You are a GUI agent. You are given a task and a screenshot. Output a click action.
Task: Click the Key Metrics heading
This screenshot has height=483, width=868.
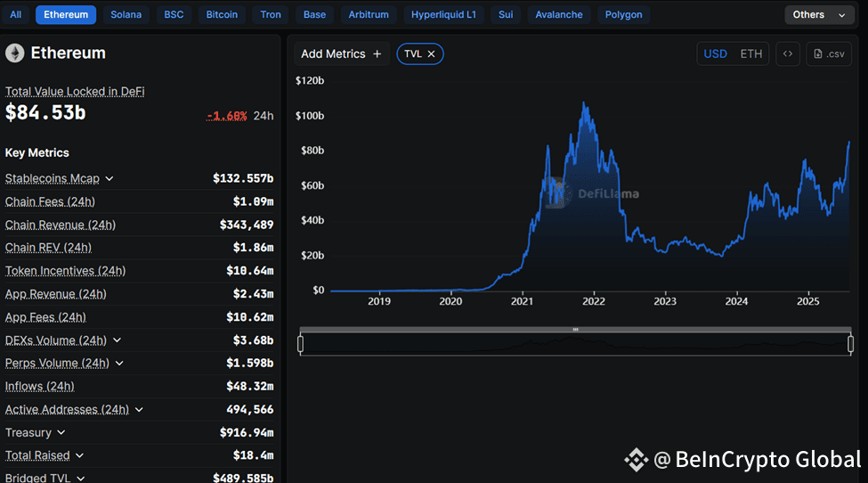37,153
